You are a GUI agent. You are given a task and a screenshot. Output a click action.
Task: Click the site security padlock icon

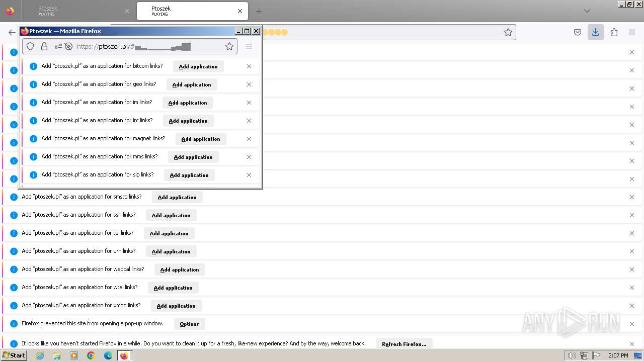[x=44, y=46]
